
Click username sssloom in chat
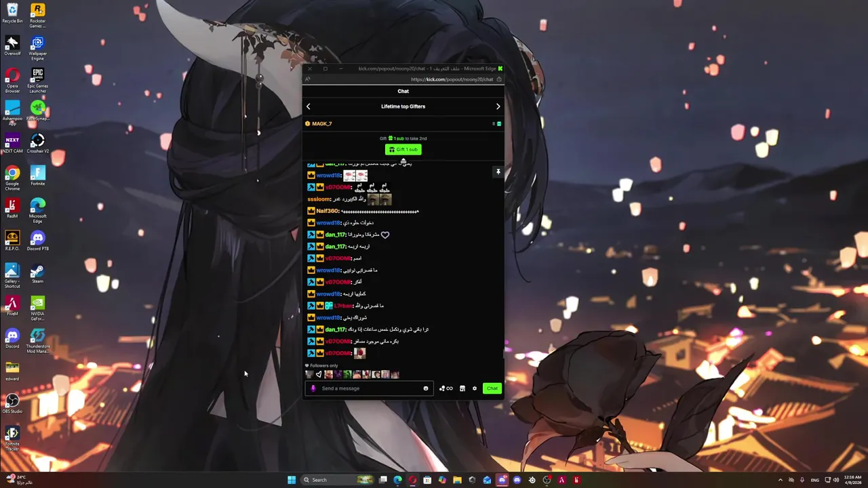319,199
